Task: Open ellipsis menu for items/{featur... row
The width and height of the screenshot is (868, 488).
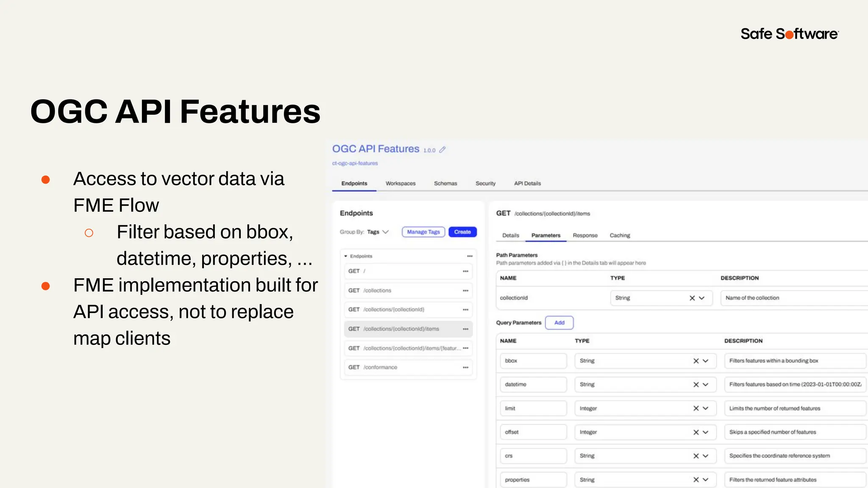Action: click(x=465, y=348)
